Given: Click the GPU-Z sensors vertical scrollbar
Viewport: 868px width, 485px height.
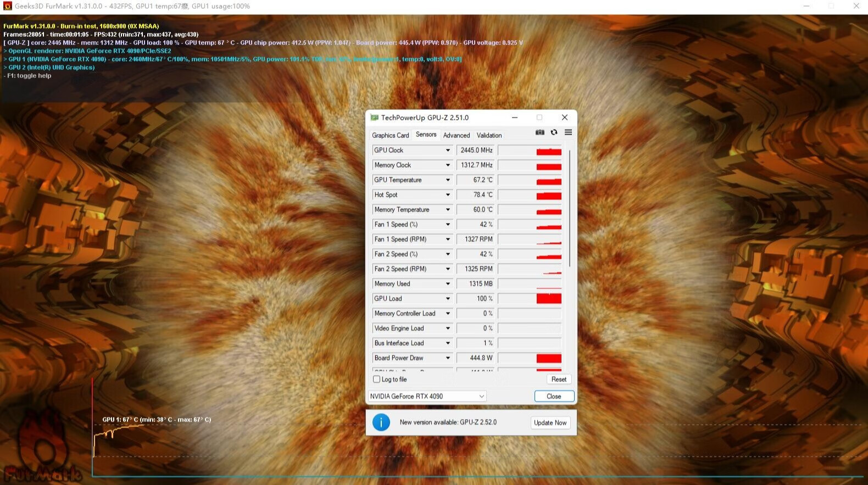Looking at the screenshot, I should [x=570, y=209].
